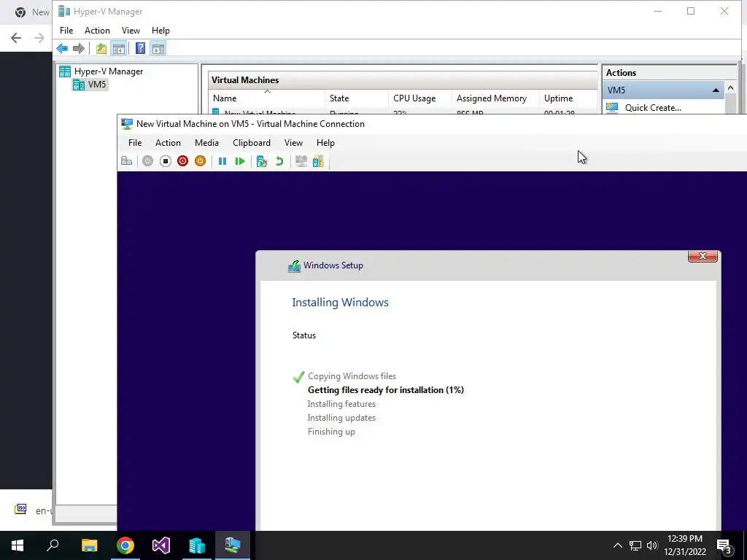Open the Windows Start menu
The image size is (747, 560).
click(18, 545)
